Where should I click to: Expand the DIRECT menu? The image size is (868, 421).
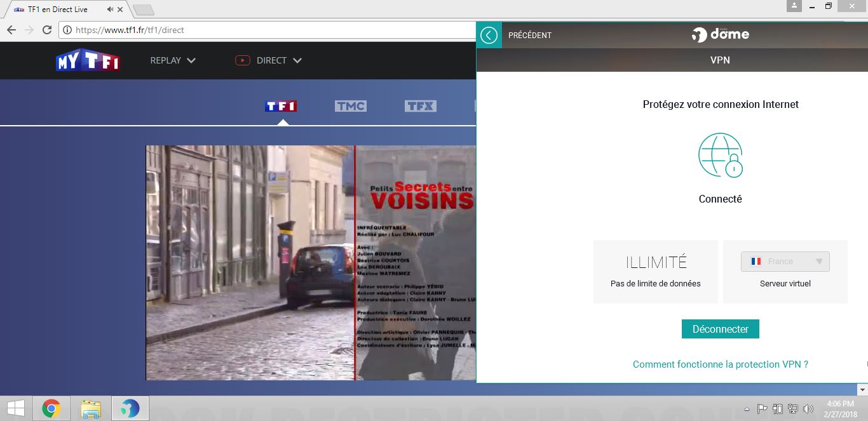click(x=268, y=60)
